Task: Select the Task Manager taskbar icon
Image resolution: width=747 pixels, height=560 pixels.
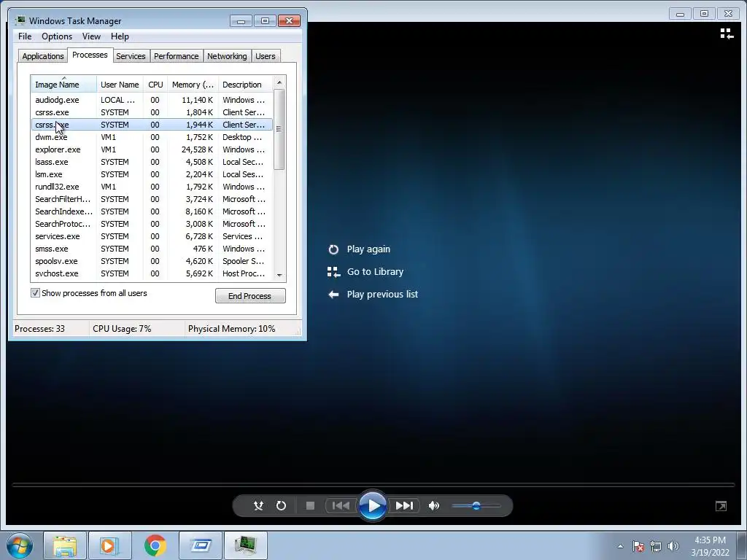Action: coord(245,545)
